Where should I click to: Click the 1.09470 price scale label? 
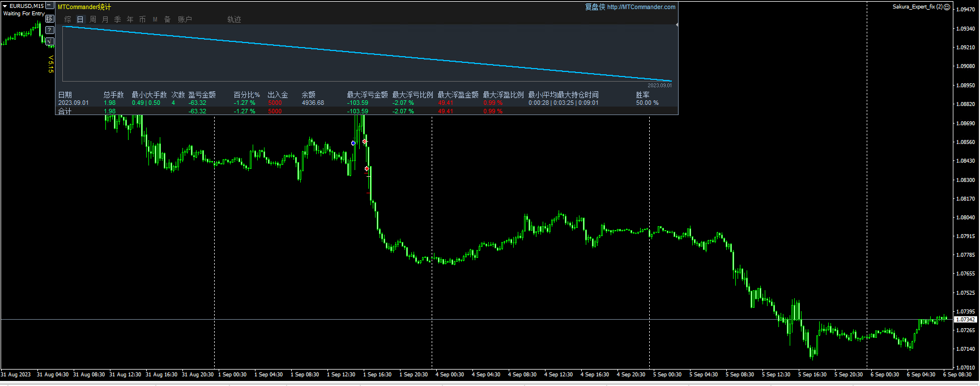[x=966, y=10]
